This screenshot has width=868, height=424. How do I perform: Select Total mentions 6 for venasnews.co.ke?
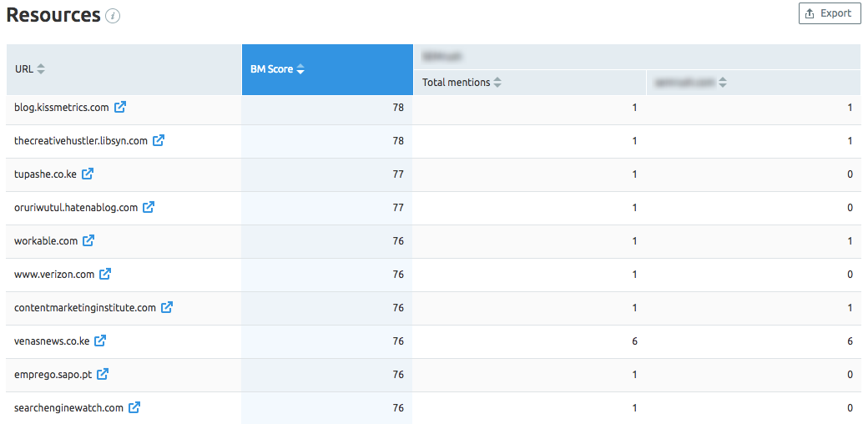point(634,341)
